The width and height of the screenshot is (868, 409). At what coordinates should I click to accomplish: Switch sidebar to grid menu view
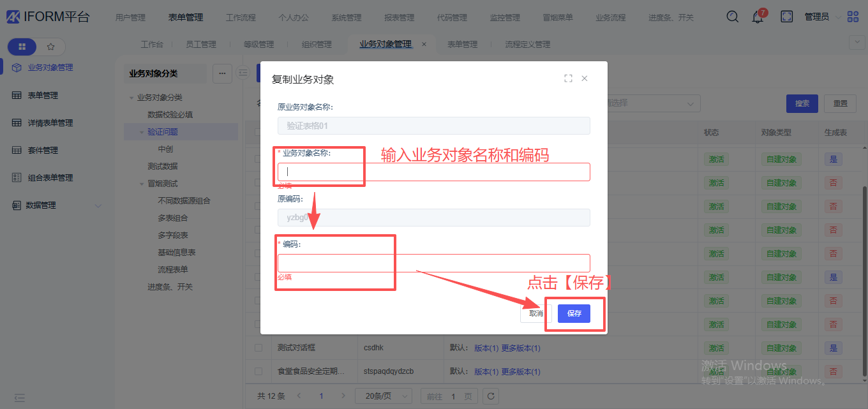coord(22,47)
